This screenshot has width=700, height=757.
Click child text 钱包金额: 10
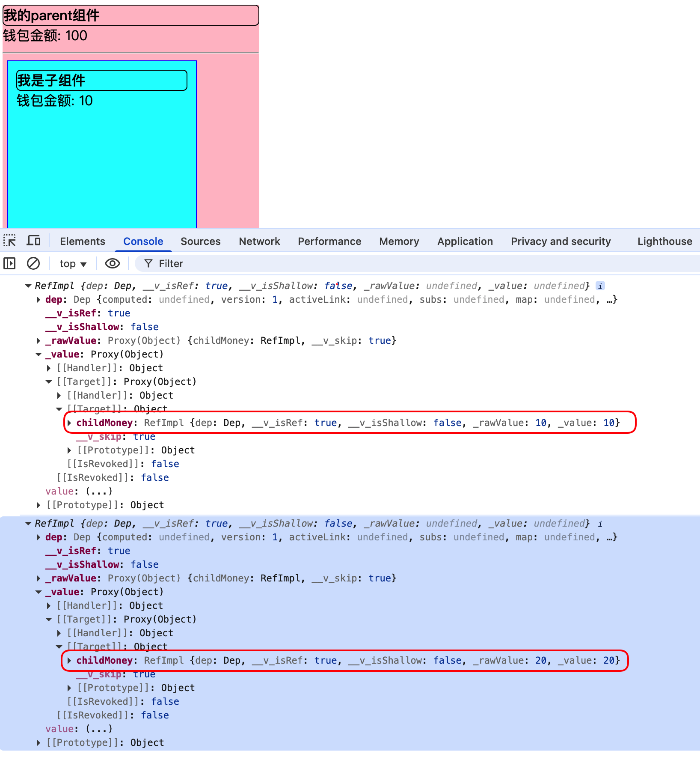coord(55,101)
